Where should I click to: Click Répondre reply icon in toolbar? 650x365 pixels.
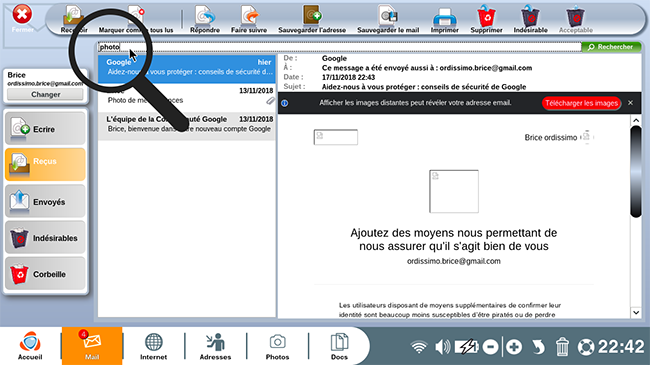[205, 16]
